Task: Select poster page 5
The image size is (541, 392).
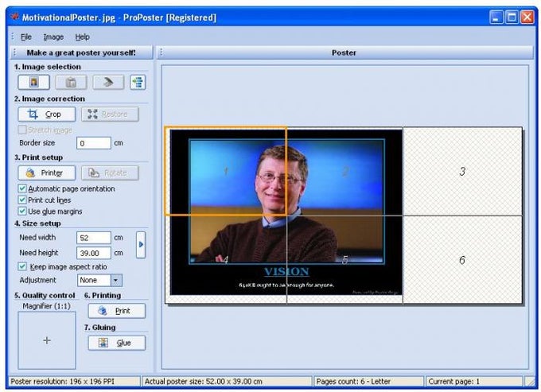Action: (x=344, y=259)
